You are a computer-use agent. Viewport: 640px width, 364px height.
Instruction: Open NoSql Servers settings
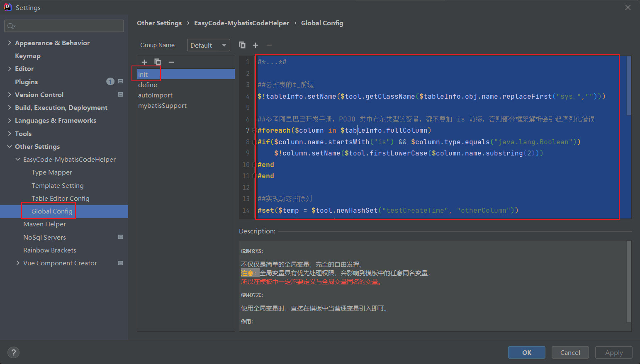tap(45, 237)
